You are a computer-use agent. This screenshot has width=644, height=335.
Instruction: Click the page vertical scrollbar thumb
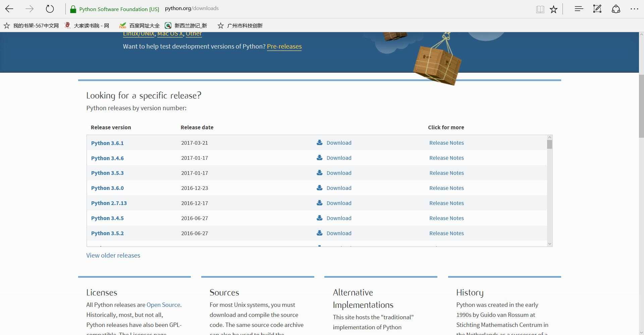coord(641,106)
